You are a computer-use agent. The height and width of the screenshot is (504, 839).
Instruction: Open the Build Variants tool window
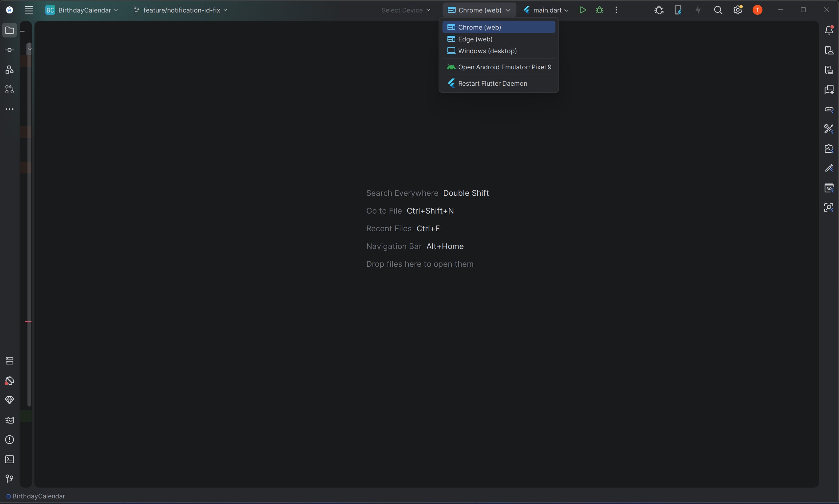click(x=10, y=361)
